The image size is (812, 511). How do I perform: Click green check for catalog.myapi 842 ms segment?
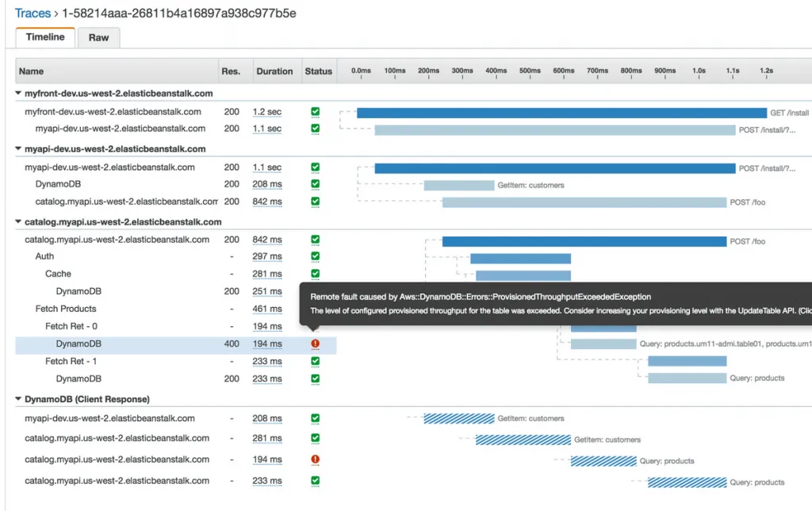pos(315,240)
